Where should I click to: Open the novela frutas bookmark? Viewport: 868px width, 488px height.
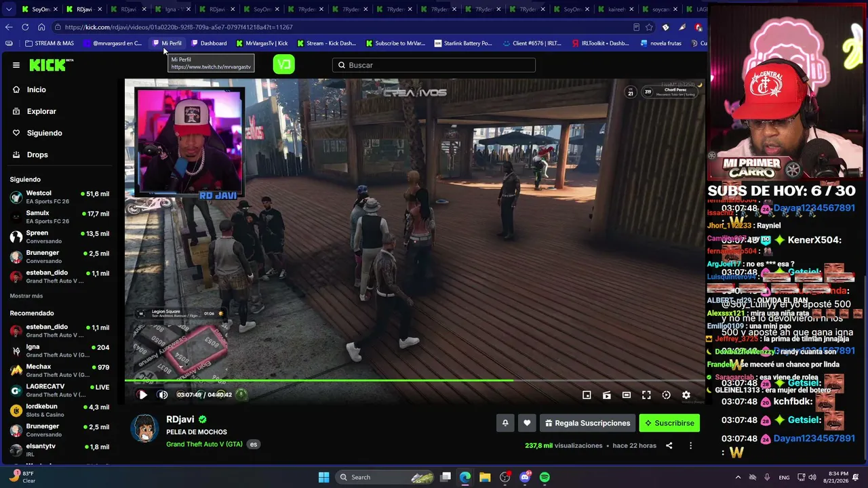(661, 43)
